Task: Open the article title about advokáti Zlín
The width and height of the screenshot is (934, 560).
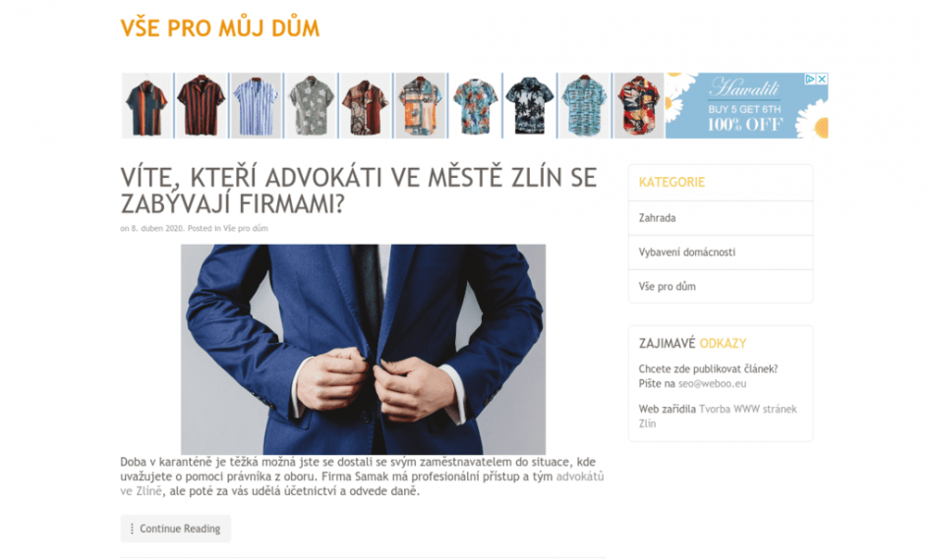Action: [x=359, y=191]
